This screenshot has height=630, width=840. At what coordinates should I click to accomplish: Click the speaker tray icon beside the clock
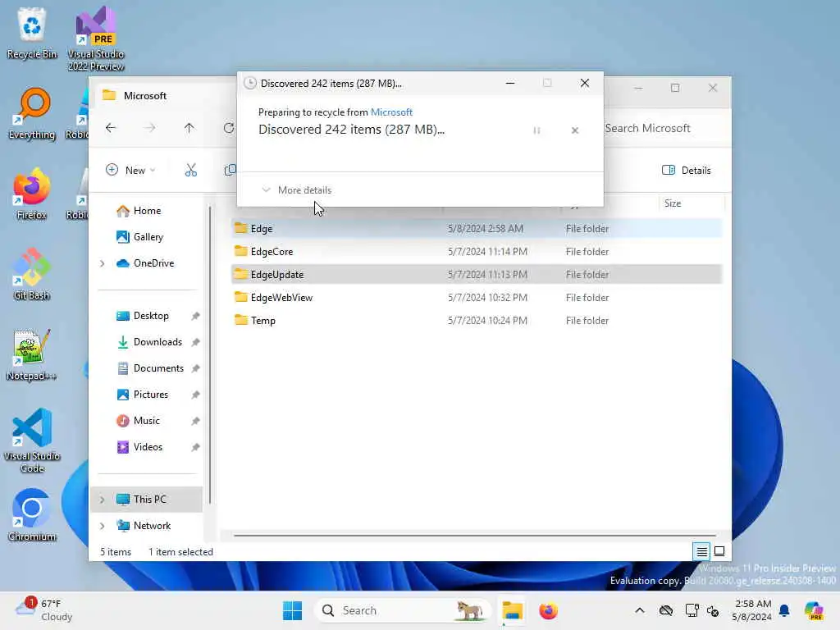(713, 610)
